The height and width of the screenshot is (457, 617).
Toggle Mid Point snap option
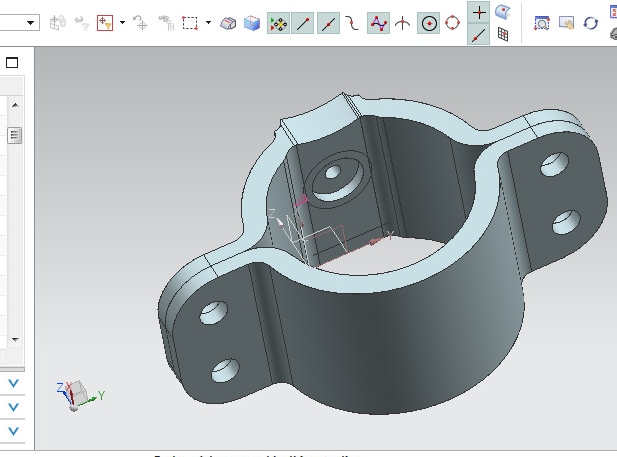click(x=328, y=22)
